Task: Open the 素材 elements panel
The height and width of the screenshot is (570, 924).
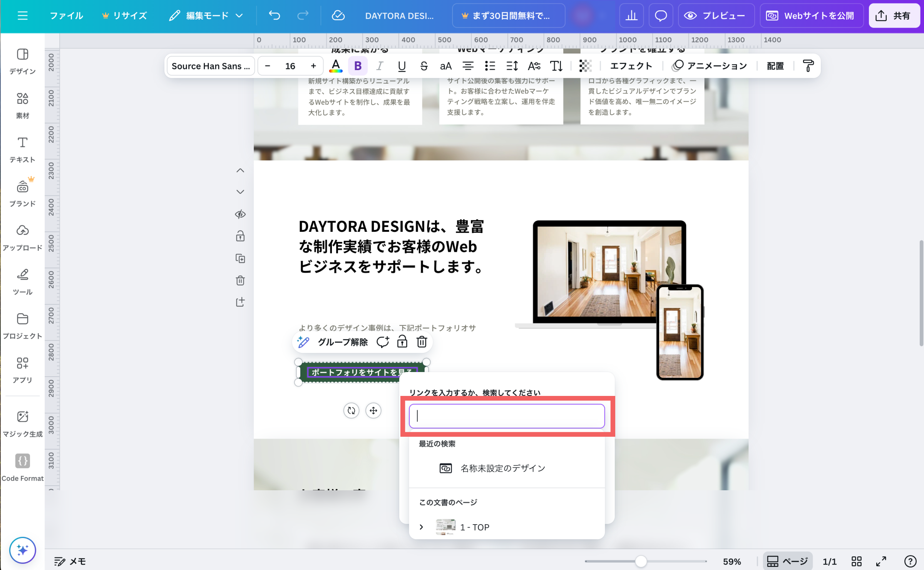Action: click(22, 106)
